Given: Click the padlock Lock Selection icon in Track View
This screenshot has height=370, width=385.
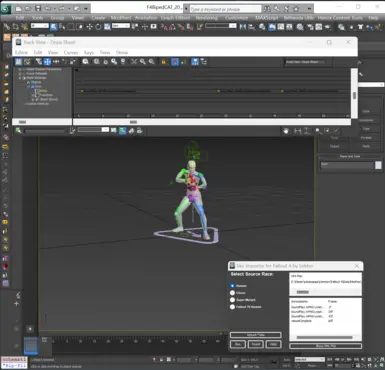Looking at the screenshot, I should pos(163,62).
